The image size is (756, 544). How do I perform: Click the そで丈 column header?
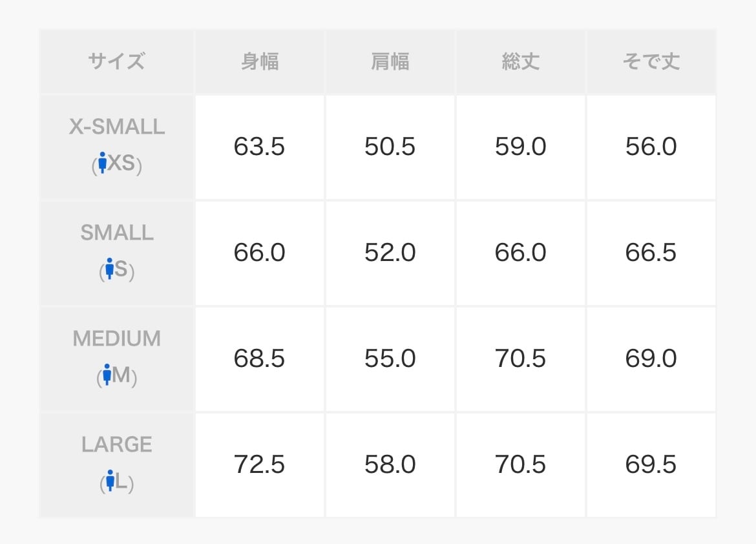(651, 62)
